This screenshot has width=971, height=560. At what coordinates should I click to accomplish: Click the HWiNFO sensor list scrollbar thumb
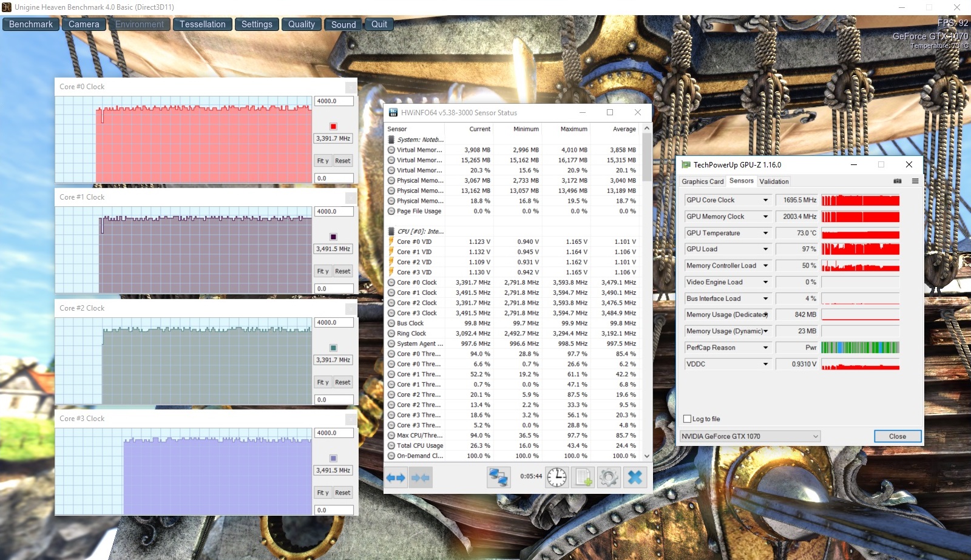coord(647,157)
